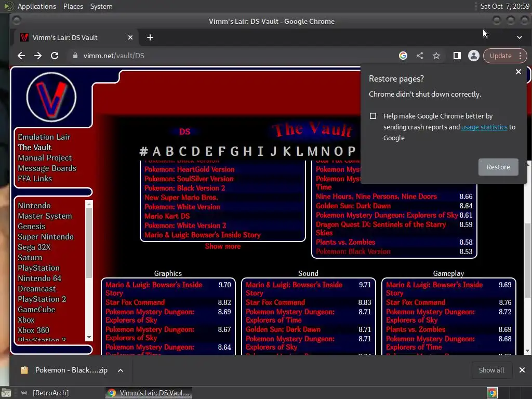The image size is (532, 399).
Task: Select Saturn in systems list
Action: 30,258
